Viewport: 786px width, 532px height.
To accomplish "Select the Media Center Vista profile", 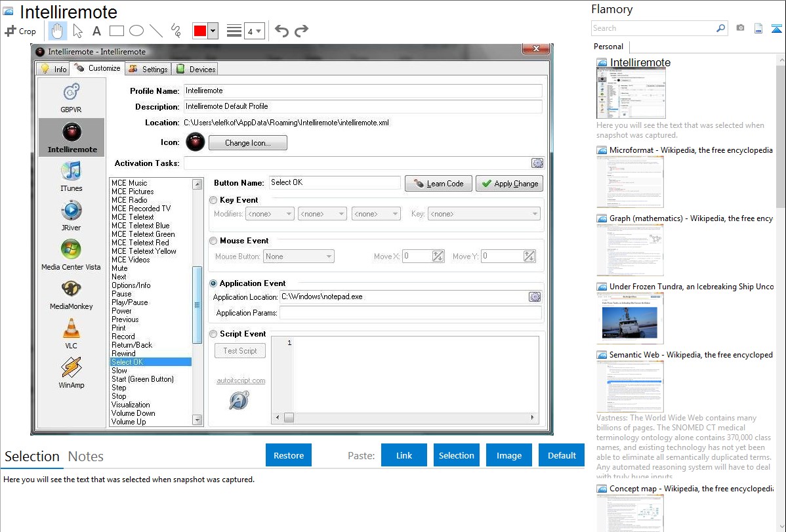I will pyautogui.click(x=71, y=255).
